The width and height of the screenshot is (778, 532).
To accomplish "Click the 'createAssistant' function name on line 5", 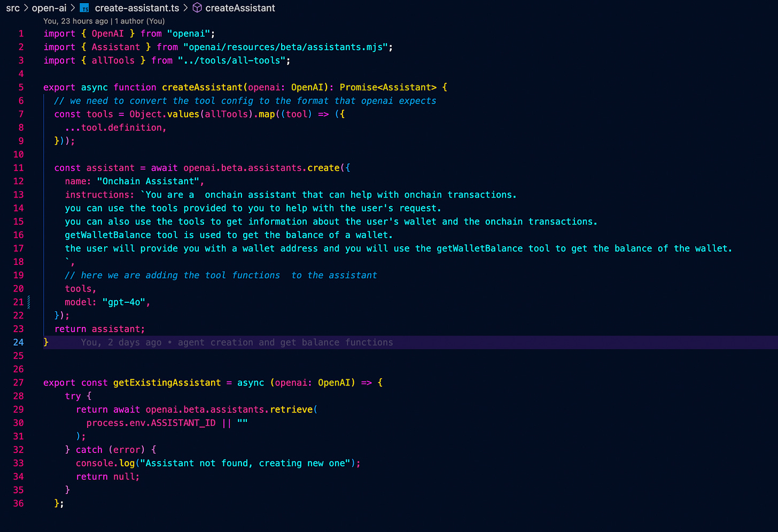I will 202,88.
